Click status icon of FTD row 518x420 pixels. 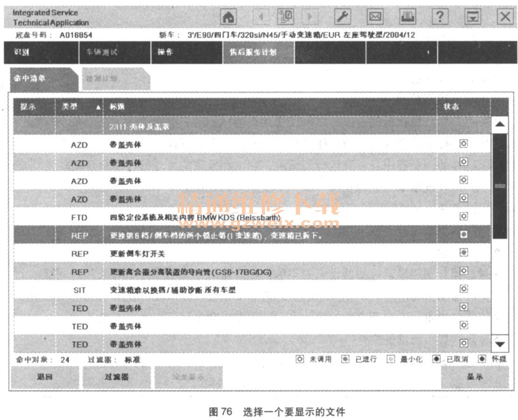pyautogui.click(x=463, y=216)
